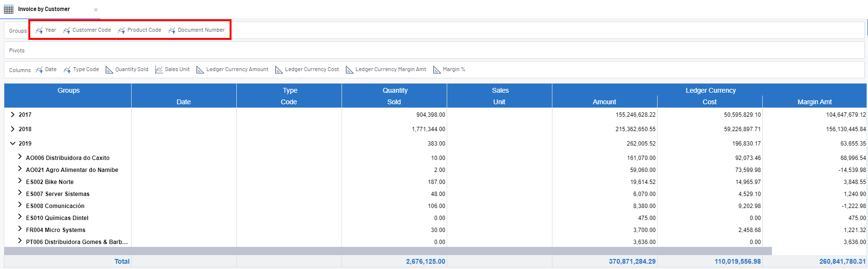Expand the 2018 year group
The width and height of the screenshot is (868, 269).
pyautogui.click(x=12, y=129)
